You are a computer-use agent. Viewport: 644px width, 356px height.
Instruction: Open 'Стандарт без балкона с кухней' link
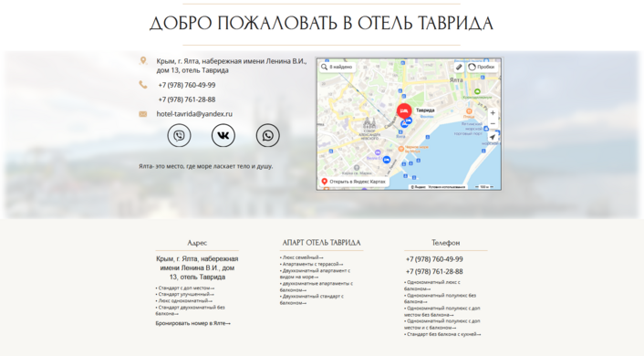click(442, 334)
